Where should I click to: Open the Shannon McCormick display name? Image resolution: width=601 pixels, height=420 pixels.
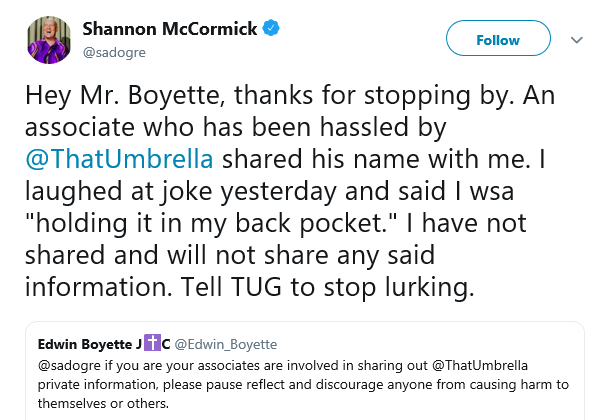(x=170, y=29)
